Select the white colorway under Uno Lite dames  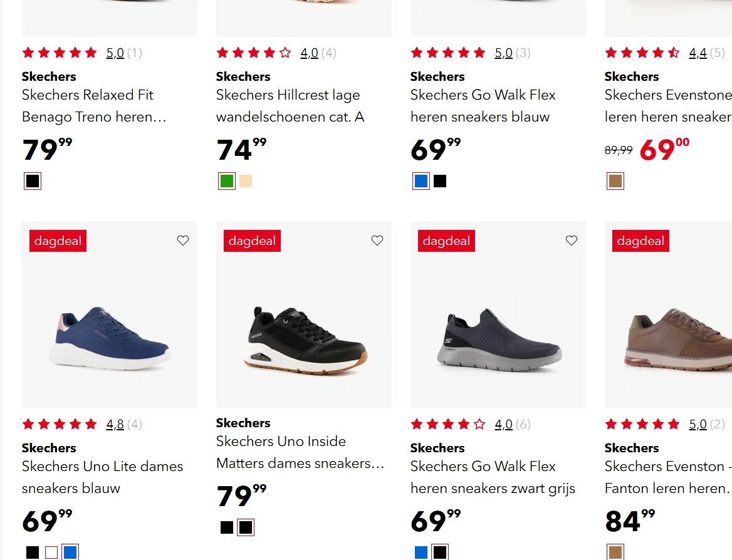[51, 552]
